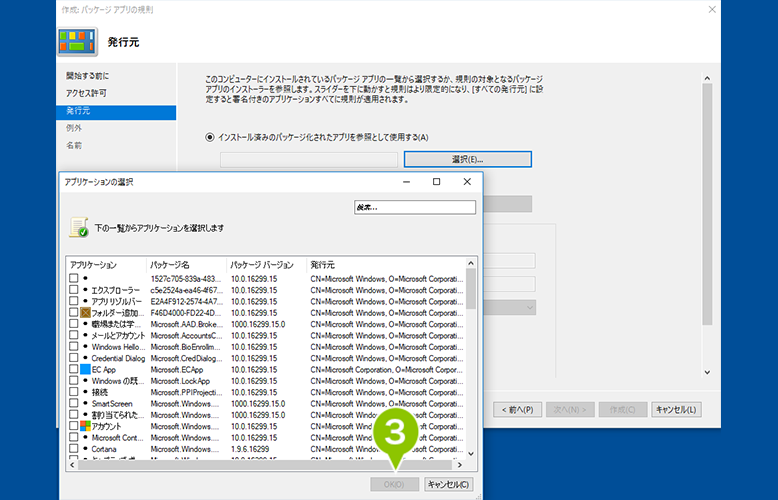778x500 pixels.
Task: Click the search field in application dialog
Action: 415,207
